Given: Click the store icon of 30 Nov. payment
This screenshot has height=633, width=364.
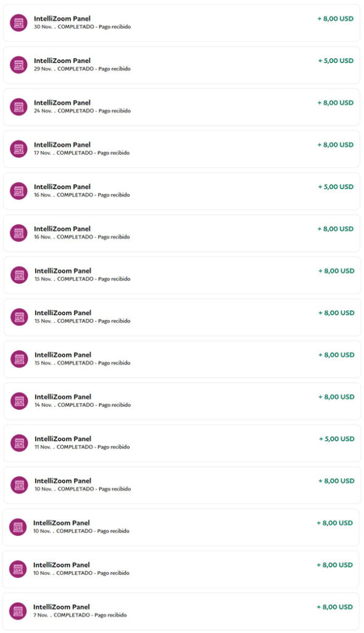Looking at the screenshot, I should 19,23.
